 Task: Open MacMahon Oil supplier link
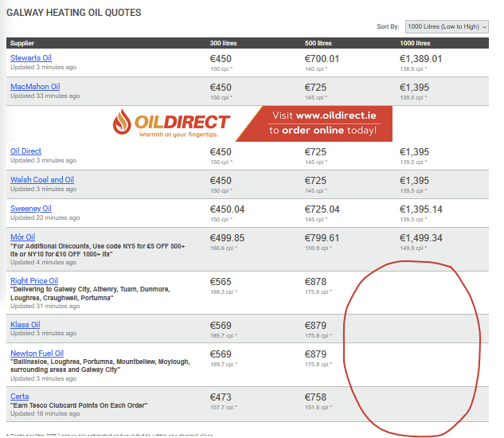pos(35,87)
